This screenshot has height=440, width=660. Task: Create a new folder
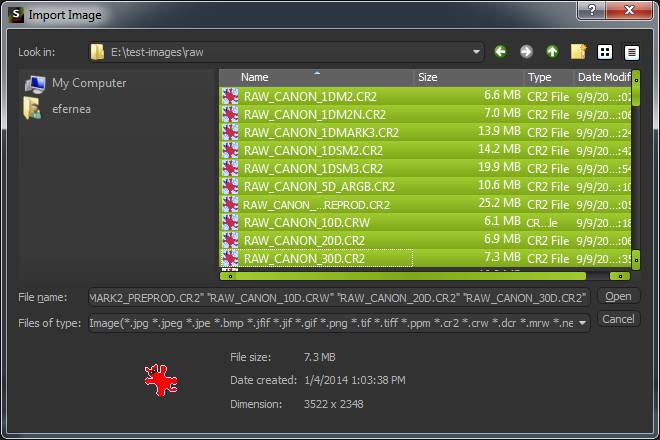point(579,52)
